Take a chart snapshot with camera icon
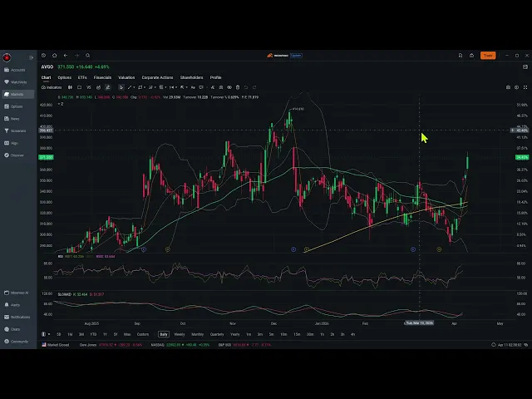The image size is (532, 399). 508,87
